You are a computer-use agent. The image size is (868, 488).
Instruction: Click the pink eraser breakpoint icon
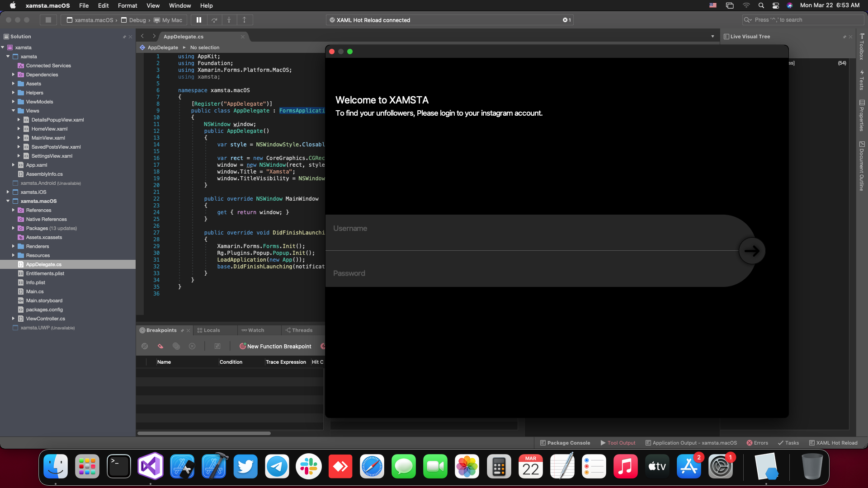pos(160,347)
